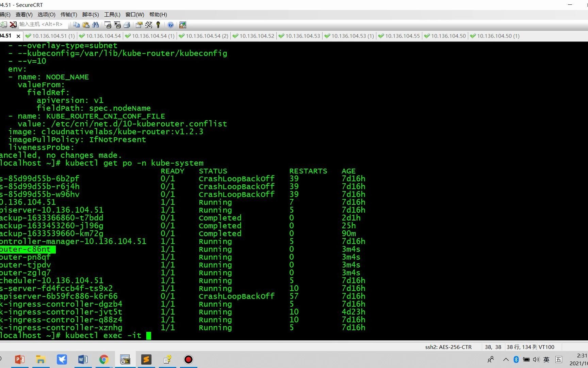This screenshot has width=588, height=368.
Task: Click the printer icon in toolbar
Action: click(127, 25)
